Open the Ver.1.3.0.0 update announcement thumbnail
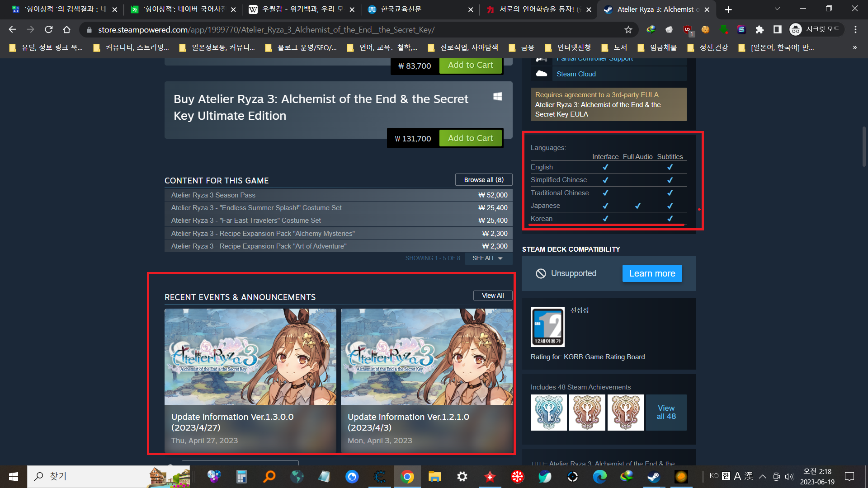 tap(250, 357)
